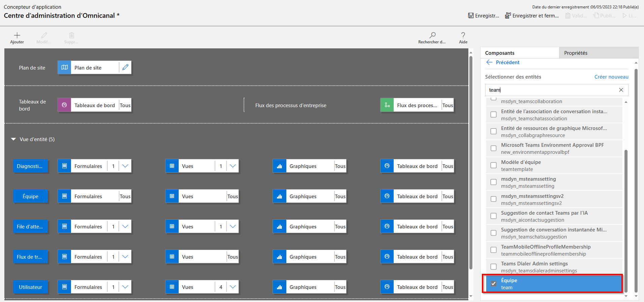Select the Utilisateur entity button
Viewport: 644px width, 302px height.
click(x=30, y=287)
